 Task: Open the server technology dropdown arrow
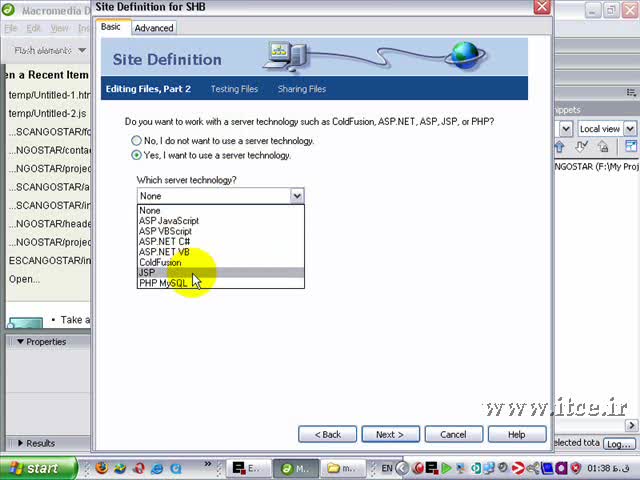(297, 196)
